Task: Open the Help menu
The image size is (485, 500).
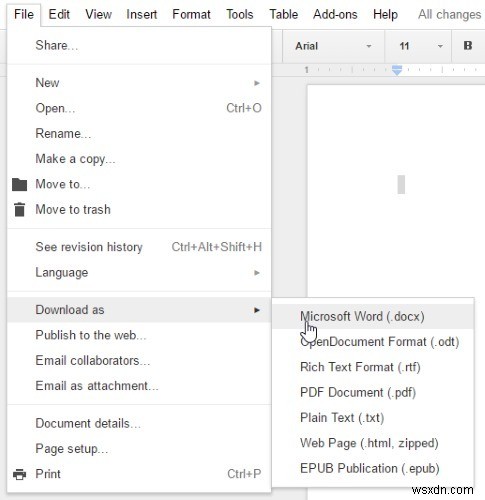Action: pyautogui.click(x=385, y=14)
